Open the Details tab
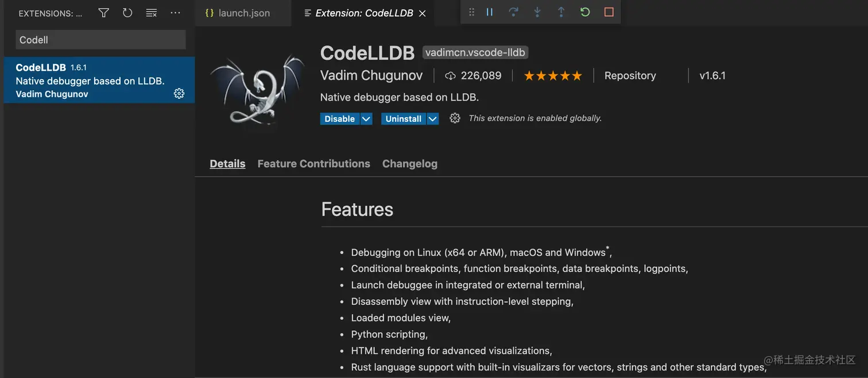The width and height of the screenshot is (868, 378). (x=227, y=164)
